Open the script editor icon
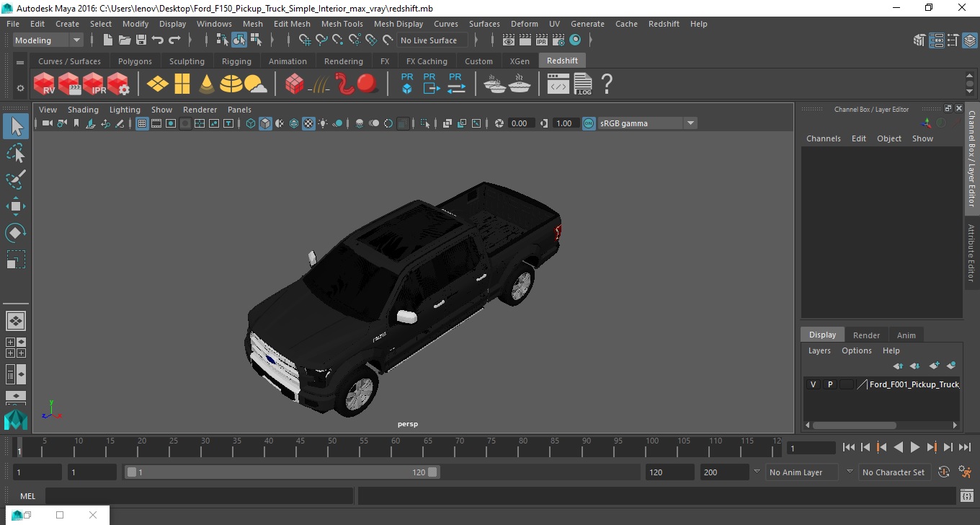980x525 pixels. [x=967, y=495]
